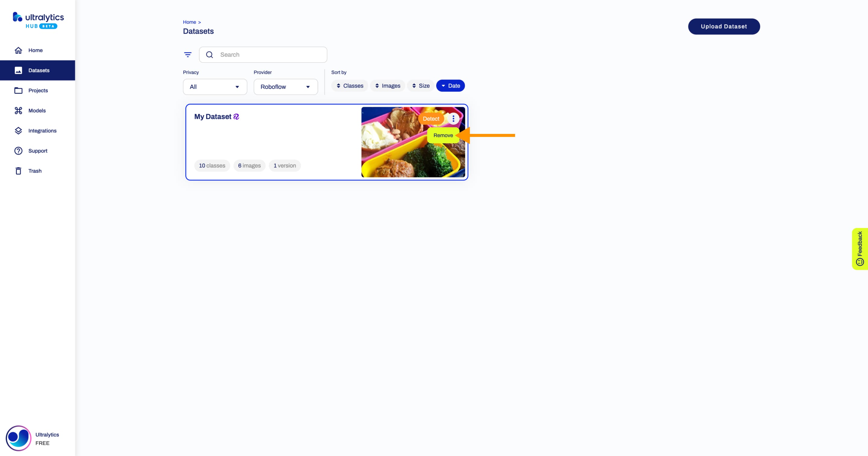Select the Remove option from context menu
Viewport: 868px width, 456px height.
click(443, 135)
